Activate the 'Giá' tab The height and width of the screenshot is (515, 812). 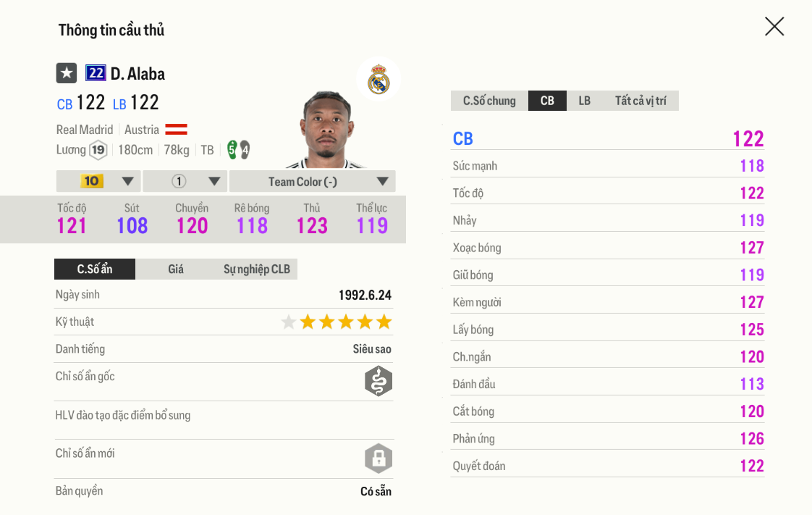click(x=177, y=269)
